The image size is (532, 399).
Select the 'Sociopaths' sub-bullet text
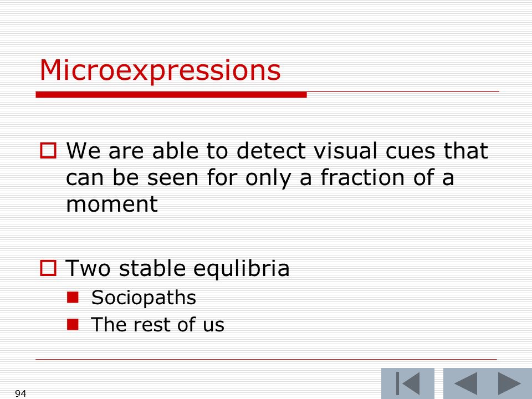[144, 298]
